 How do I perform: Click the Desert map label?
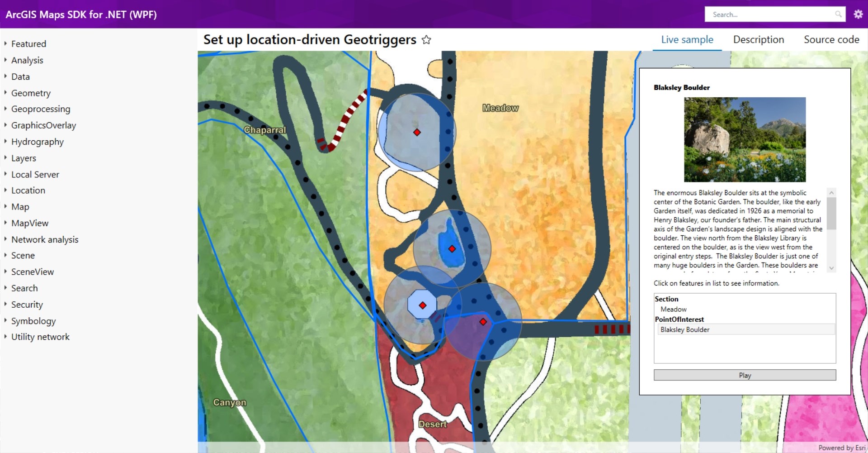point(433,424)
